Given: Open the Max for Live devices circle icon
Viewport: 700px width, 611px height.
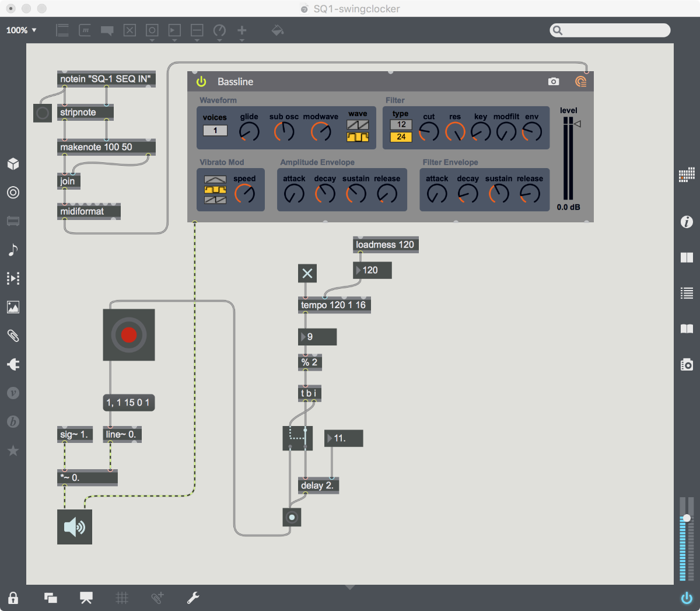Looking at the screenshot, I should click(13, 193).
